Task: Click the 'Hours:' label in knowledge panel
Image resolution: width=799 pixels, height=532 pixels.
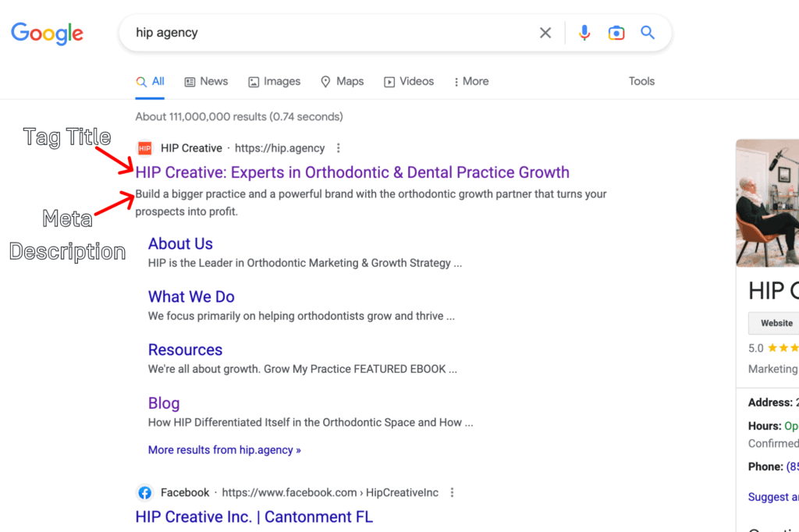Action: click(765, 426)
